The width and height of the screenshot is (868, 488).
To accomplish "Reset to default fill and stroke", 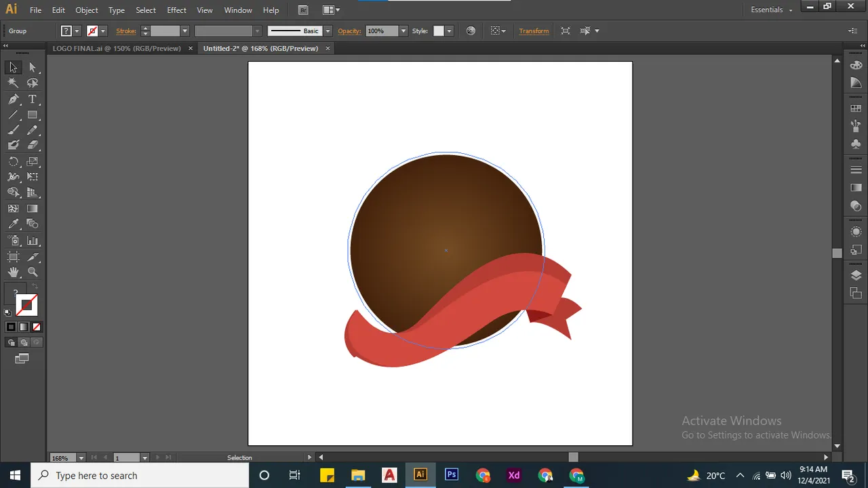I will tap(7, 312).
